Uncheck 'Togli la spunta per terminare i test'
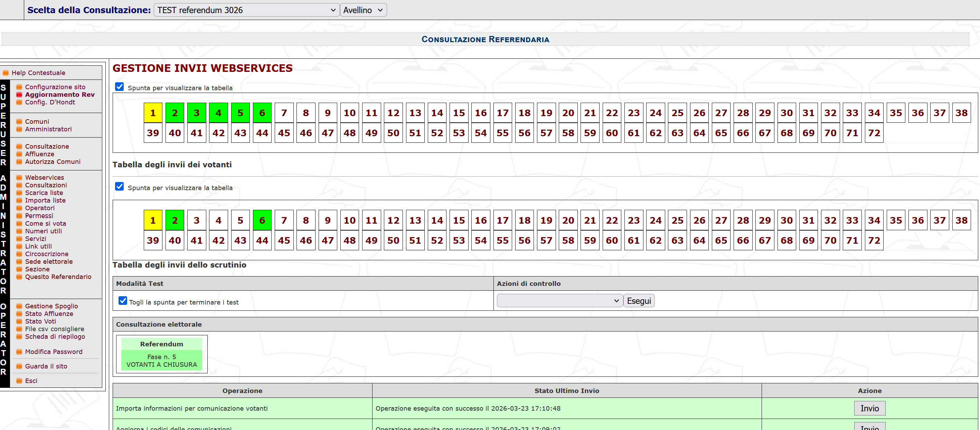This screenshot has width=980, height=430. [x=122, y=301]
